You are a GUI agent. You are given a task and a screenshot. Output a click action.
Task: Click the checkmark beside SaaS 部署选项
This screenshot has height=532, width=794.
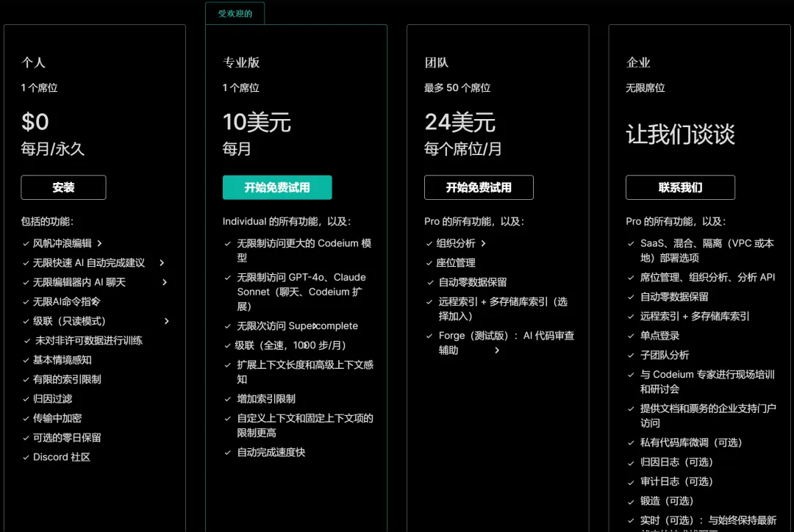[x=631, y=243]
